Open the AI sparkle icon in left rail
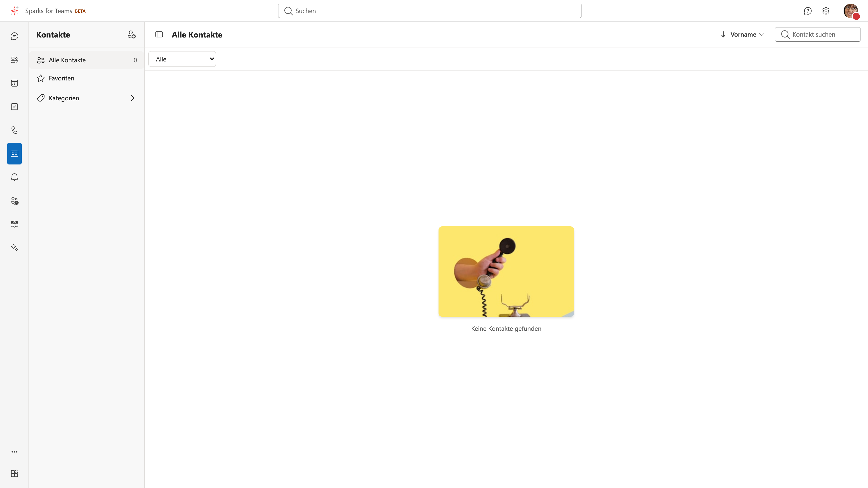868x488 pixels. point(14,248)
